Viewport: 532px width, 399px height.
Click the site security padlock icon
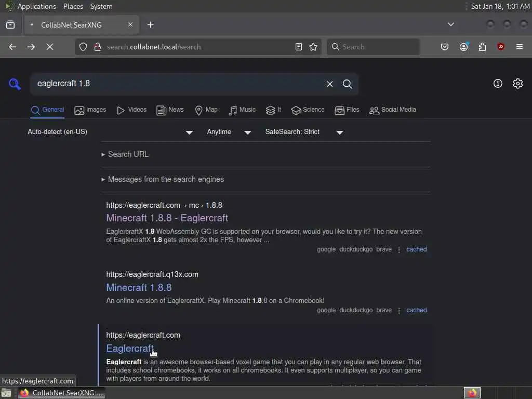coord(98,47)
